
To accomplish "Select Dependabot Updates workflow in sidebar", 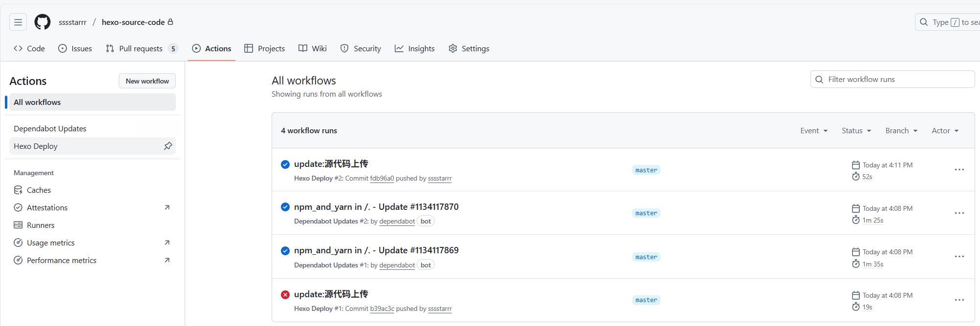I will click(x=50, y=129).
